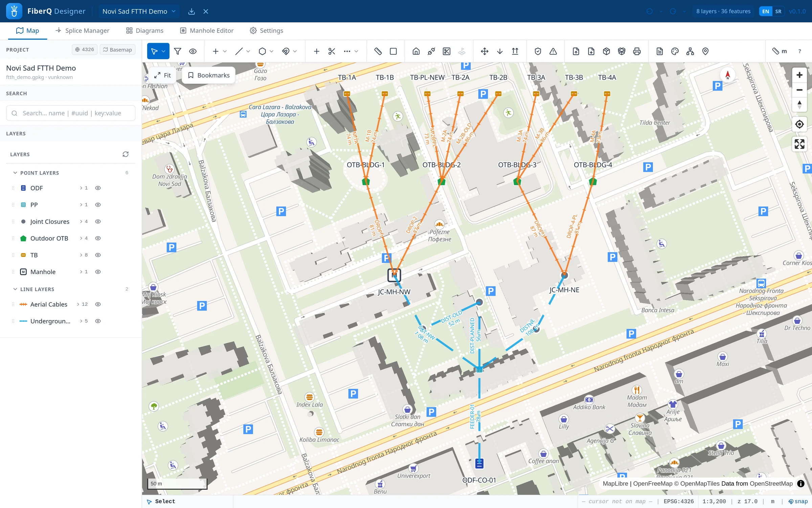The height and width of the screenshot is (508, 812).
Task: Select the four-arrow move tool
Action: coord(484,51)
